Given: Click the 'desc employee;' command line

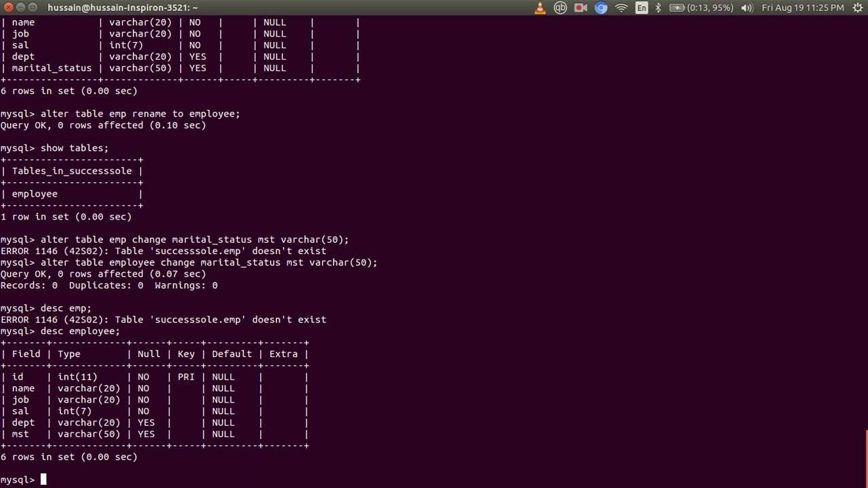Looking at the screenshot, I should pos(80,331).
